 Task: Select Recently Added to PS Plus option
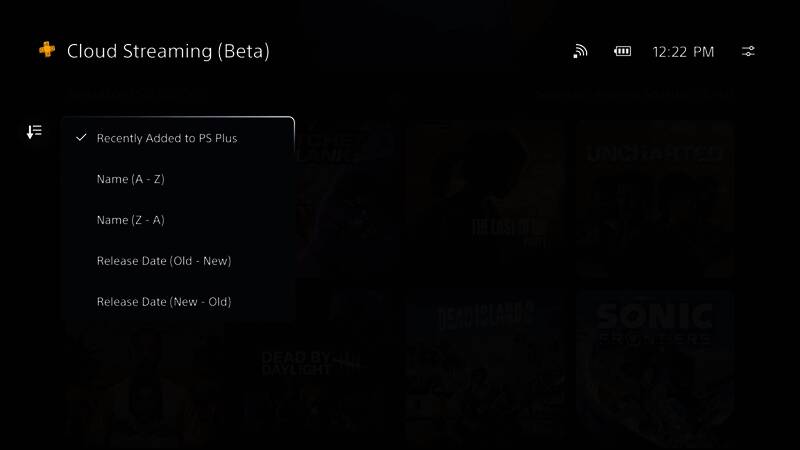pyautogui.click(x=178, y=138)
